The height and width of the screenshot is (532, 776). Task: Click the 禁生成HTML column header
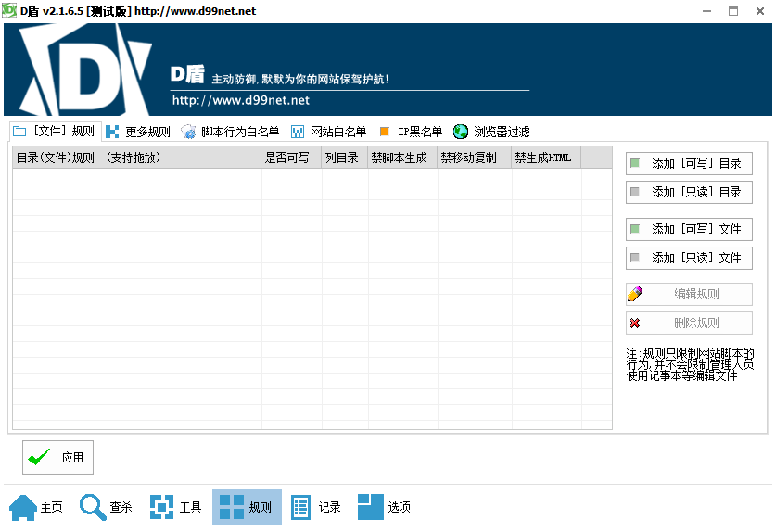pos(546,158)
